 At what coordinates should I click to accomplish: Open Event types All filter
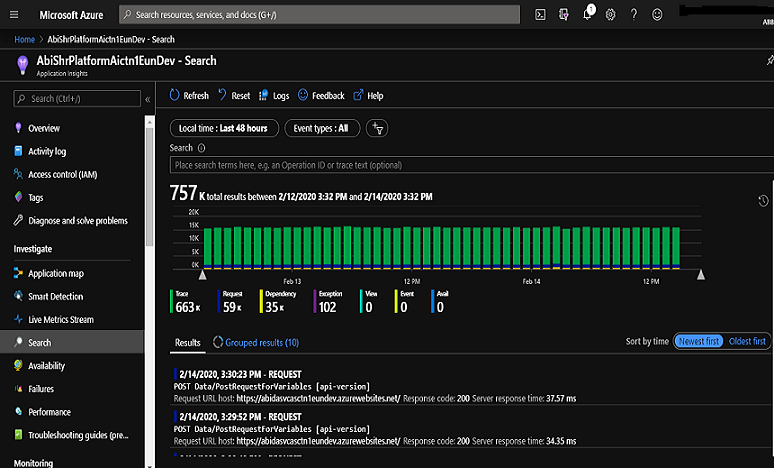(322, 128)
